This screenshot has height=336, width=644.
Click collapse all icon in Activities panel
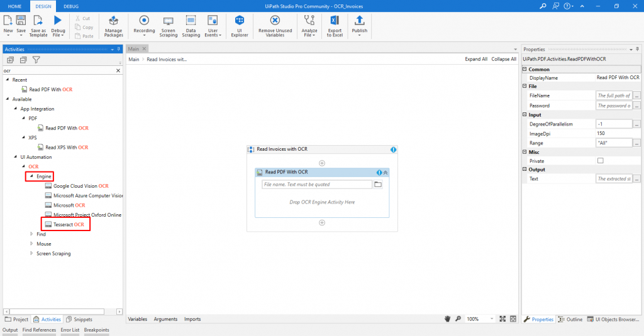pos(23,60)
